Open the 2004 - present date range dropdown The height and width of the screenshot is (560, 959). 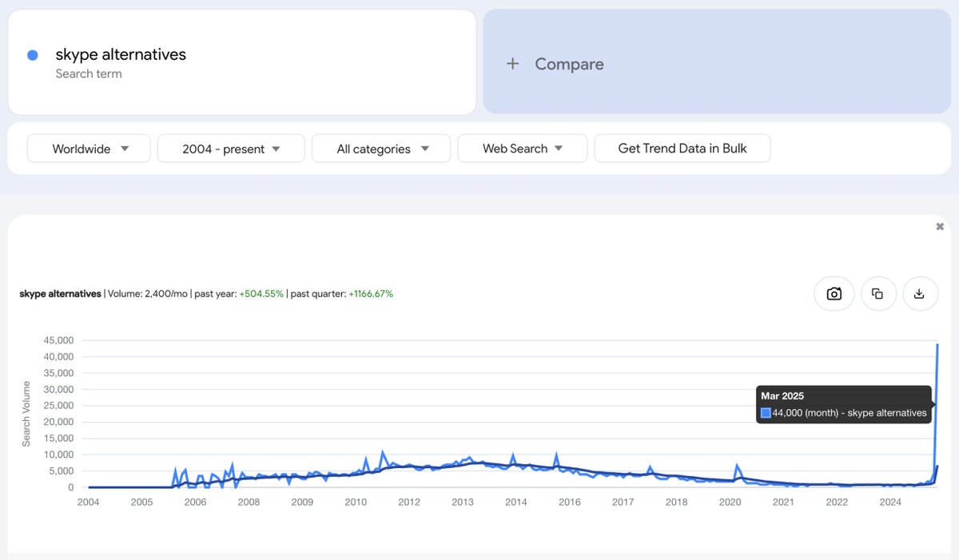pos(231,149)
